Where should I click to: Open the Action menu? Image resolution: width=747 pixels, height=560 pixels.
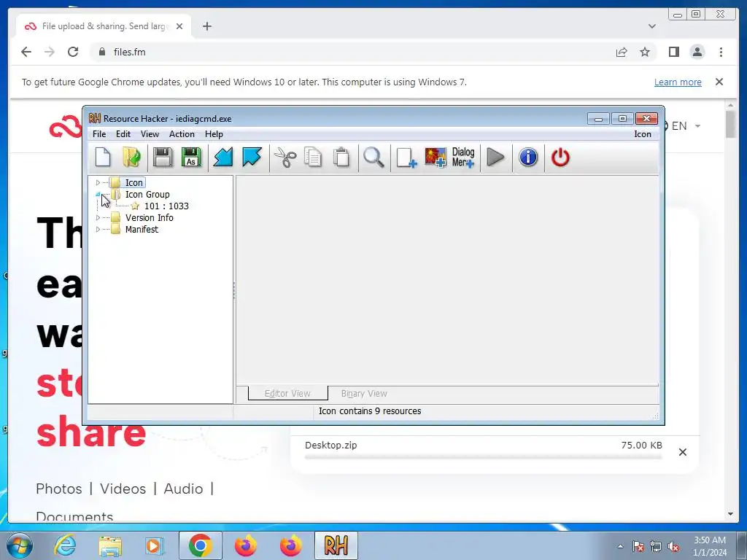[182, 134]
